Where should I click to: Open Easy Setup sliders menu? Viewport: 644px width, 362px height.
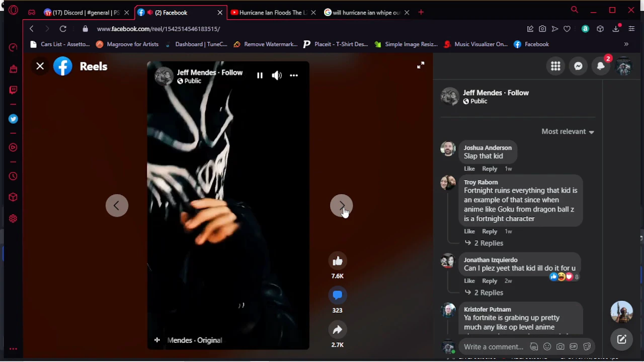click(x=631, y=29)
